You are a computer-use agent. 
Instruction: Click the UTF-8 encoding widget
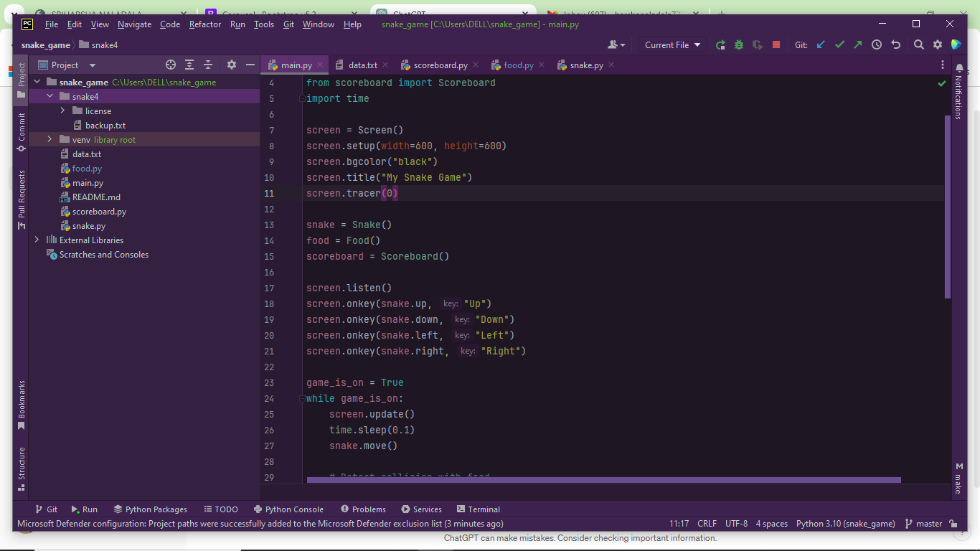(x=736, y=524)
